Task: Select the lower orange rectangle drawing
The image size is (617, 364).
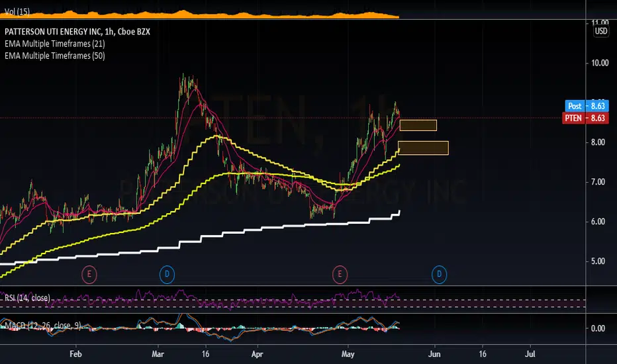Action: [x=424, y=148]
